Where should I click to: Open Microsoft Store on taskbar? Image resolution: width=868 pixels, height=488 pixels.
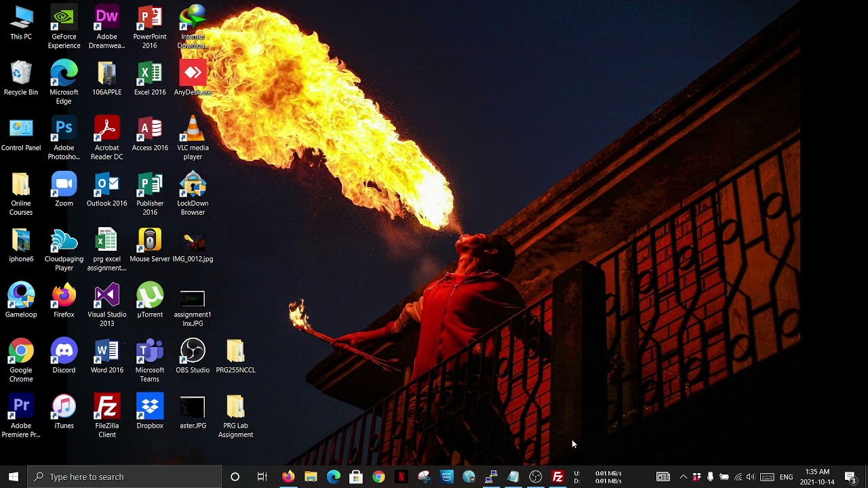click(355, 476)
